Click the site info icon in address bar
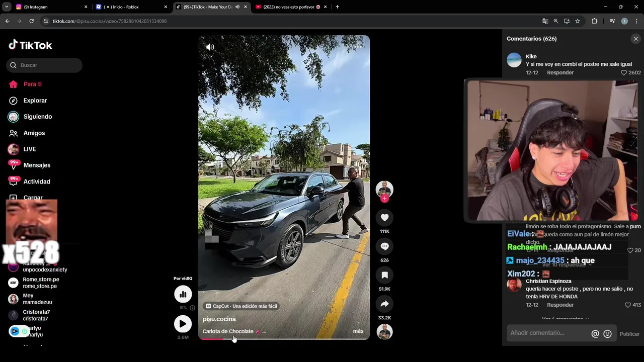644x362 pixels. coord(46,21)
